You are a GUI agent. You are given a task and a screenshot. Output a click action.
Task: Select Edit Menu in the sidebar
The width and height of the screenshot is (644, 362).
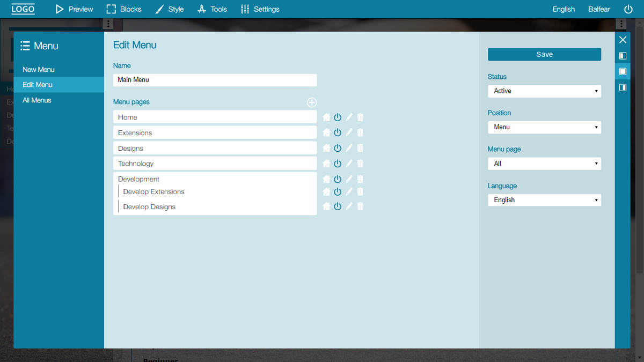pos(59,85)
